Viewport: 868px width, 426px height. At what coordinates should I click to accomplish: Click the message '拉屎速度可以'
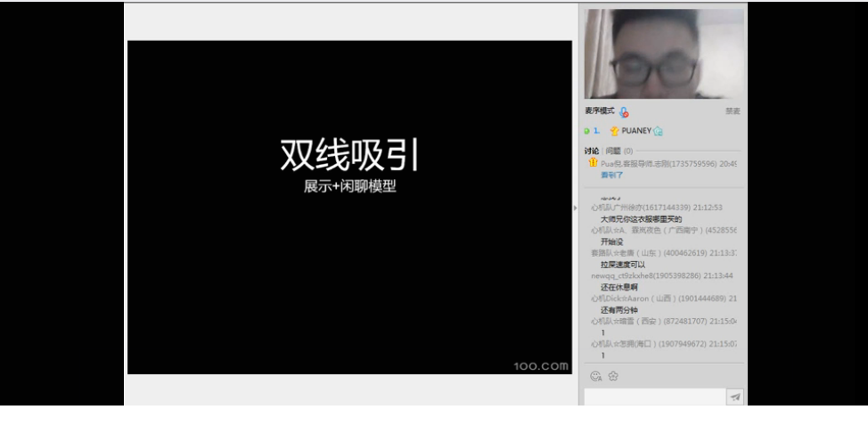tap(623, 265)
